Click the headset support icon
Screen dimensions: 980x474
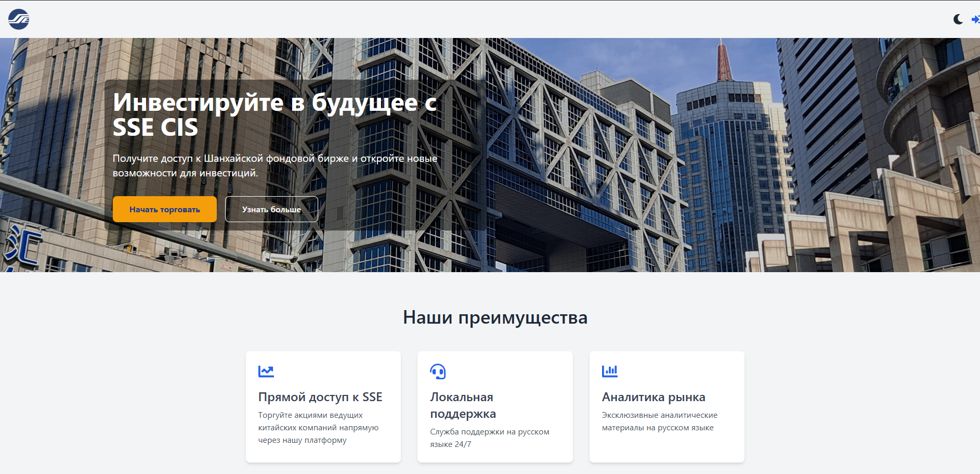click(x=438, y=371)
